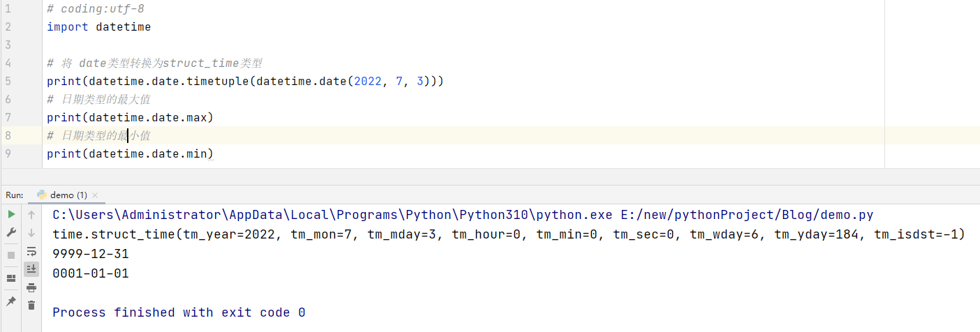Toggle the pin tab icon
Image resolution: width=980 pixels, height=332 pixels.
(11, 301)
